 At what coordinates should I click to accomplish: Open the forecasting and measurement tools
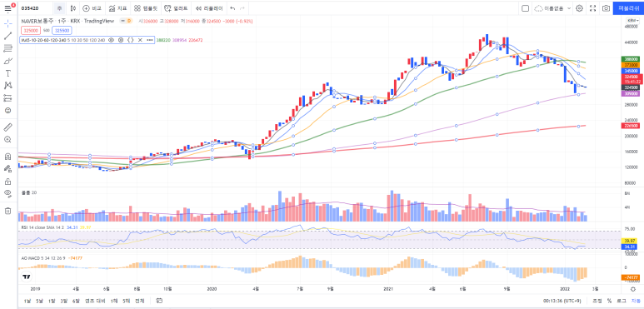coord(7,98)
